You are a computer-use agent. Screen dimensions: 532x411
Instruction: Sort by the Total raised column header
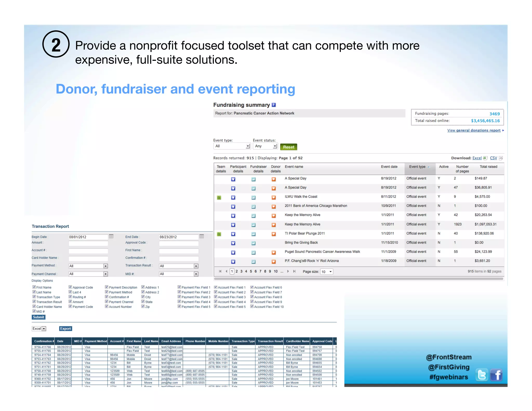488,167
